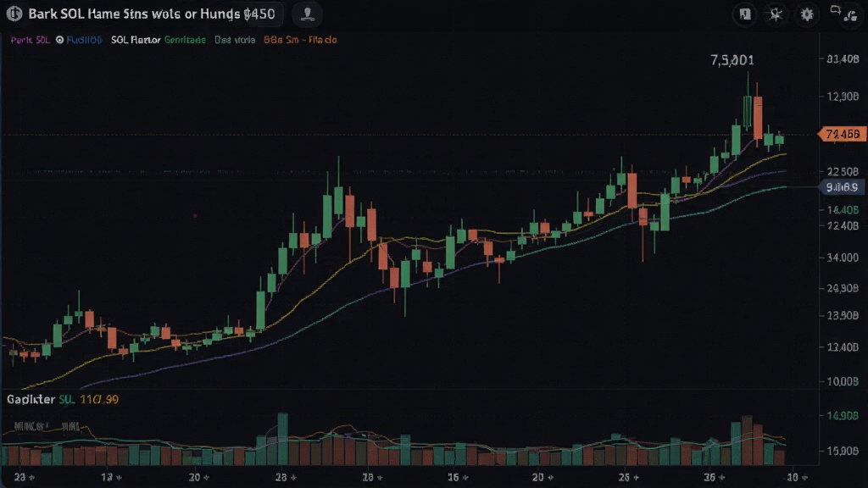Image resolution: width=868 pixels, height=488 pixels.
Task: Click the "36 +" date label on the time axis
Action: tap(714, 477)
